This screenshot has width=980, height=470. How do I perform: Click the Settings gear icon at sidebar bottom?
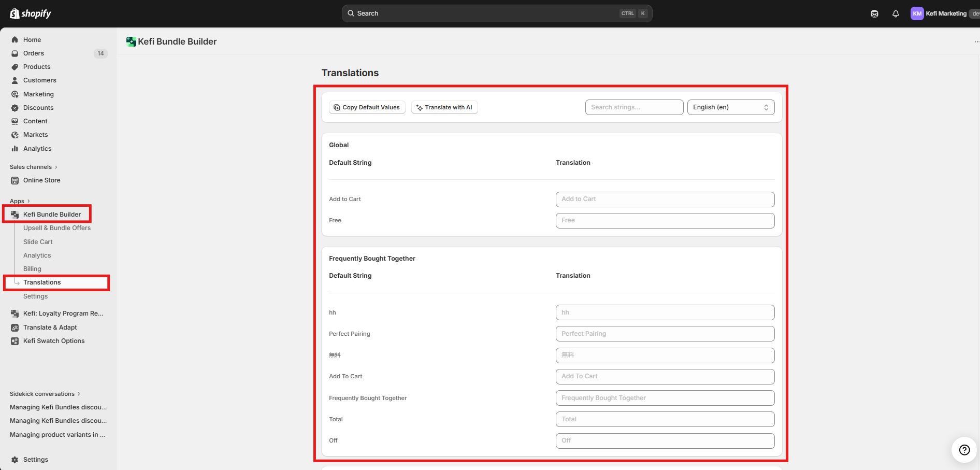pyautogui.click(x=15, y=460)
